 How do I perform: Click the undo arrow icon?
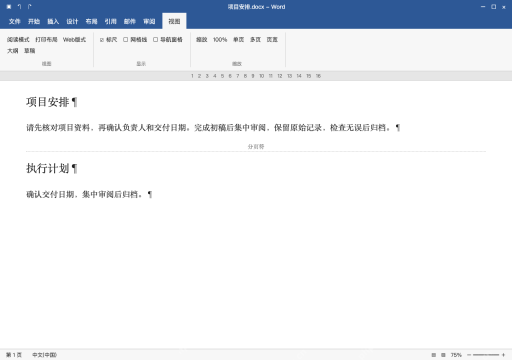click(x=19, y=7)
